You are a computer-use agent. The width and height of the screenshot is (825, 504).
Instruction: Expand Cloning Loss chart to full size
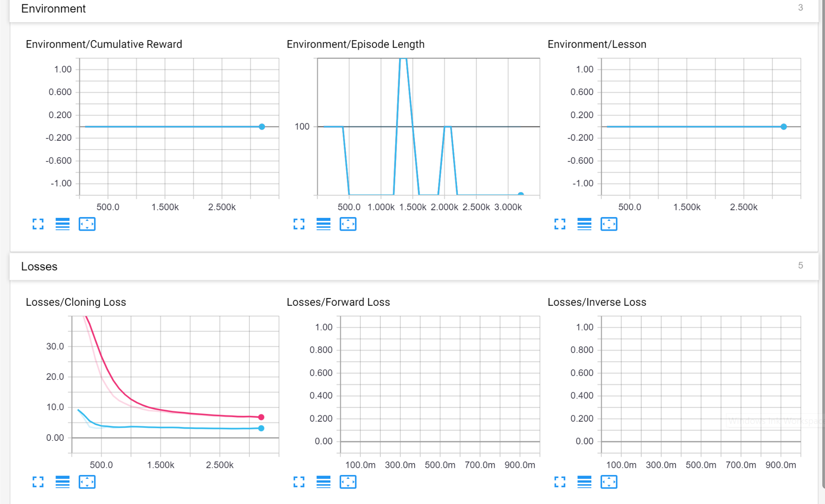click(38, 482)
